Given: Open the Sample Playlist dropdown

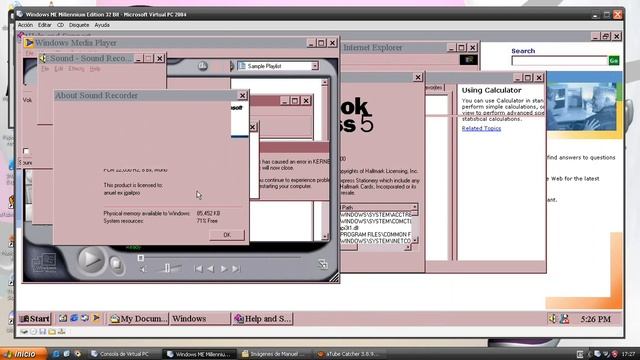Looking at the screenshot, I should point(315,66).
